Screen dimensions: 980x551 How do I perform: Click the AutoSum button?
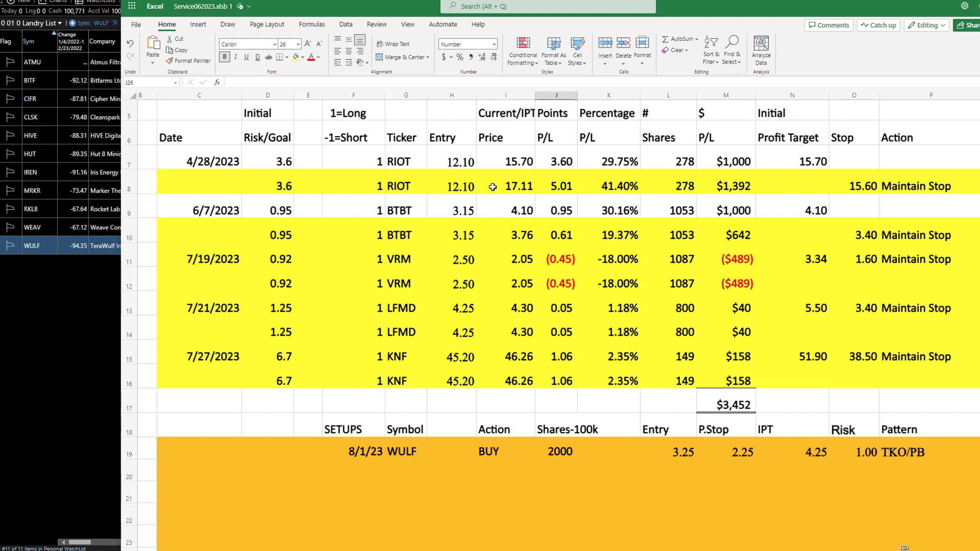[x=677, y=39]
